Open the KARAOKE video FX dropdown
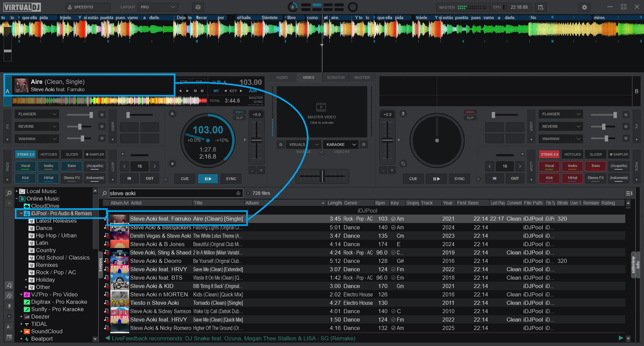 pyautogui.click(x=354, y=145)
